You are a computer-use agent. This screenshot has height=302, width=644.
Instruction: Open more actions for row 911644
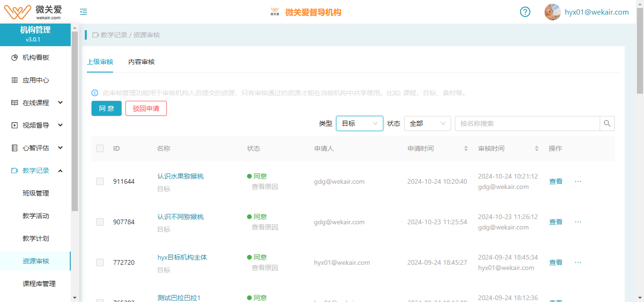point(578,181)
